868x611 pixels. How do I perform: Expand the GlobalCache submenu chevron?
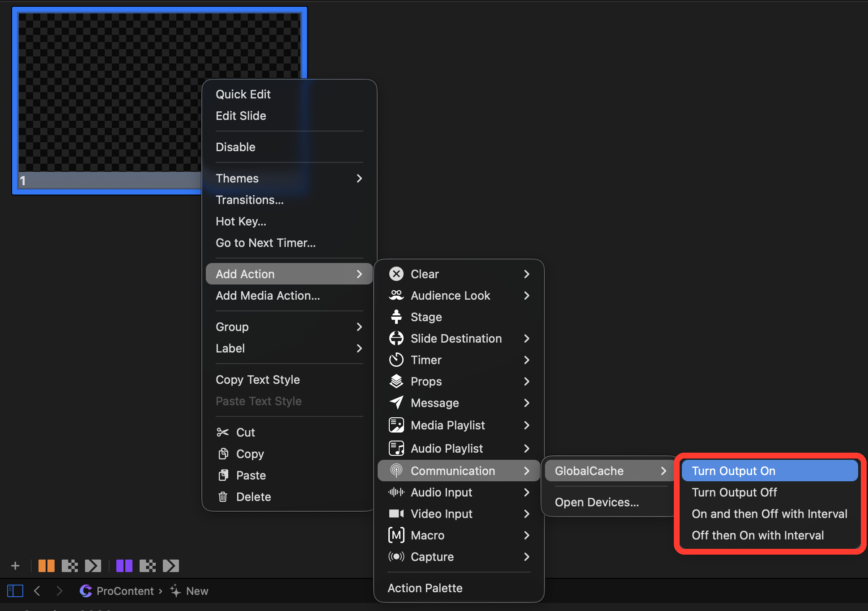point(663,471)
